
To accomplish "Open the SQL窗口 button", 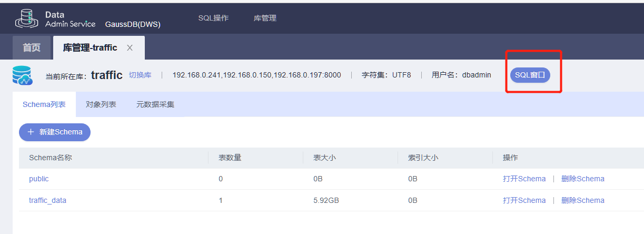I will pyautogui.click(x=530, y=75).
